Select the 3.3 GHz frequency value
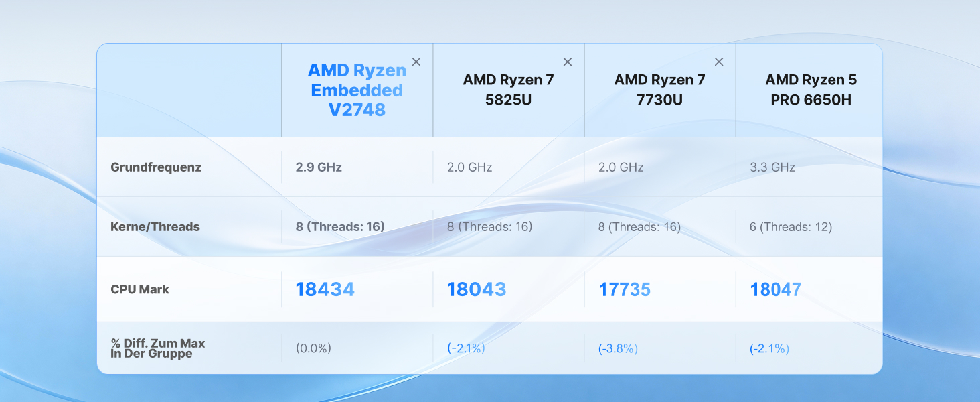 click(772, 167)
